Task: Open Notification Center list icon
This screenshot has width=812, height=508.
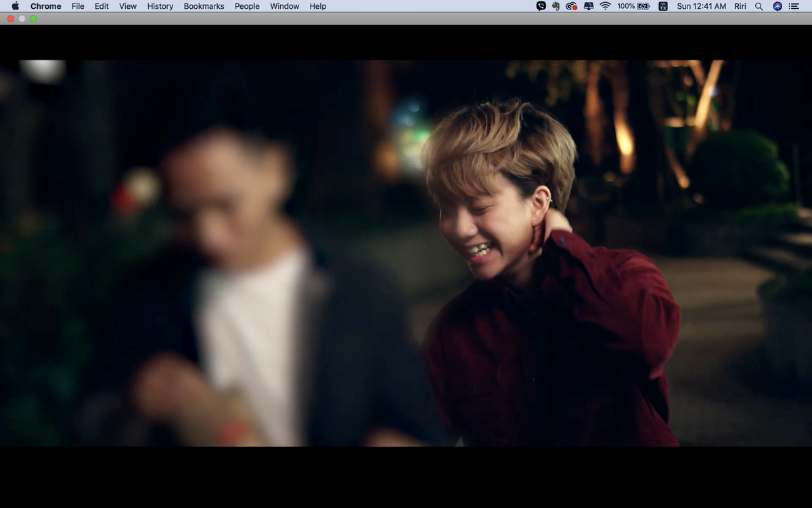Action: click(794, 6)
